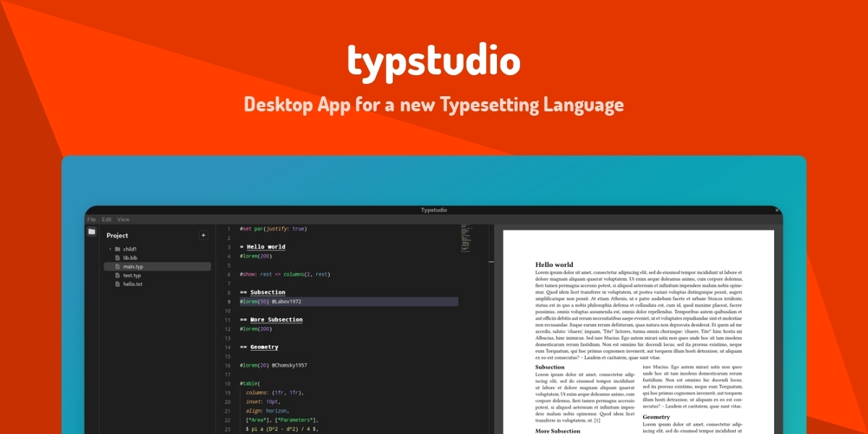
Task: Click 'Hello world' heading in the preview
Action: [554, 265]
